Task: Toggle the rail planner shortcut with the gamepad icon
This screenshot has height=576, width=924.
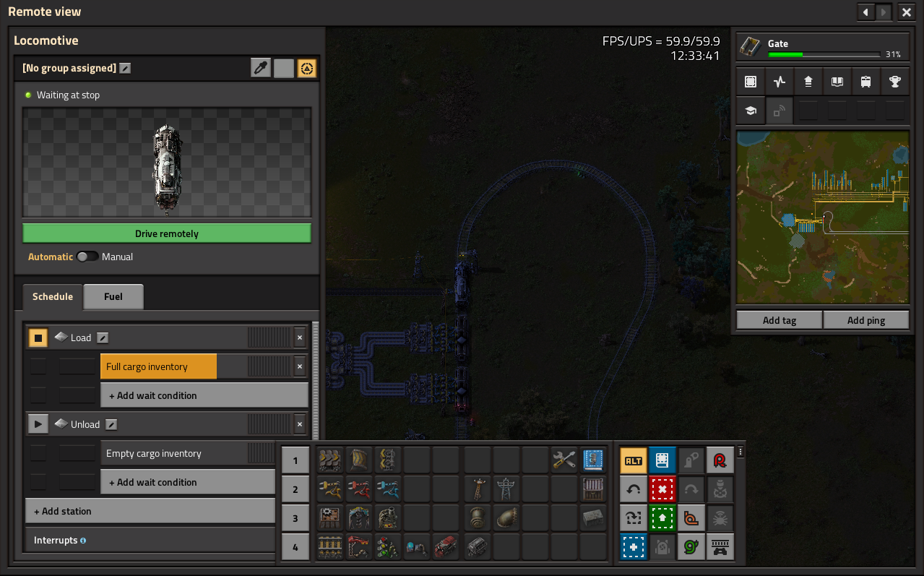Action: click(720, 547)
